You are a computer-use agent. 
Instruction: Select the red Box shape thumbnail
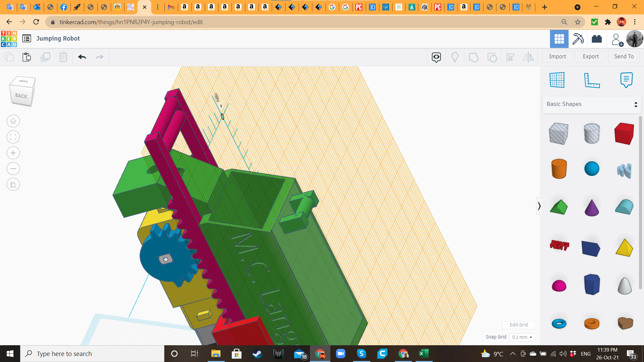624,133
